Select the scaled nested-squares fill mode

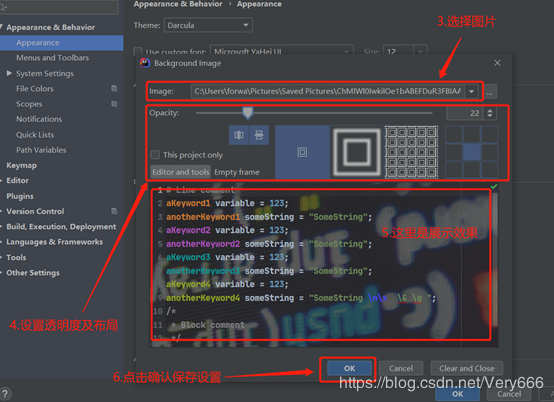click(357, 152)
